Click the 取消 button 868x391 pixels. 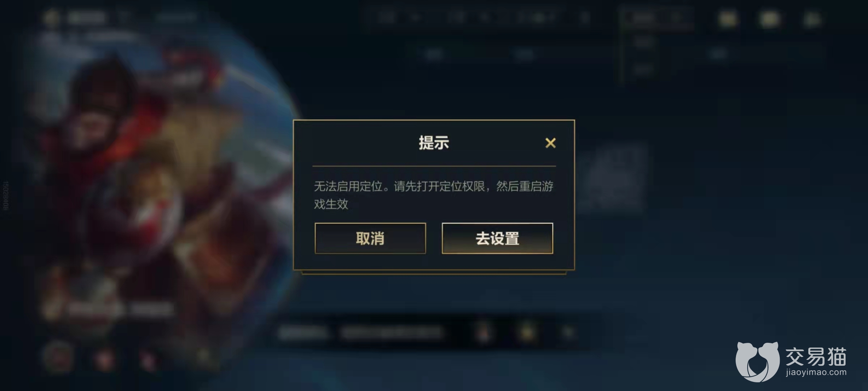coord(370,238)
